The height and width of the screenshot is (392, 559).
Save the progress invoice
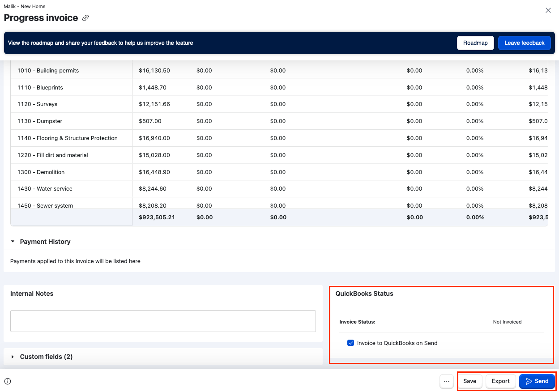pyautogui.click(x=469, y=381)
